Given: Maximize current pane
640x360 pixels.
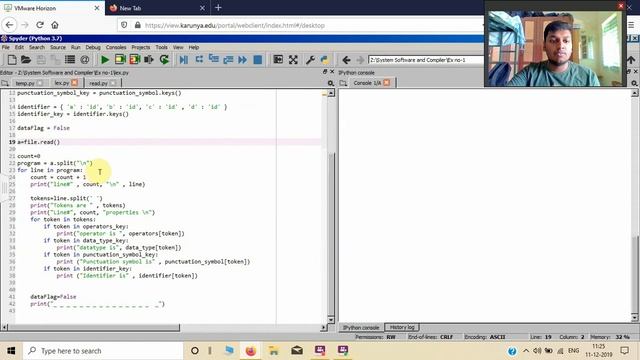Looking at the screenshot, I should pos(278,60).
